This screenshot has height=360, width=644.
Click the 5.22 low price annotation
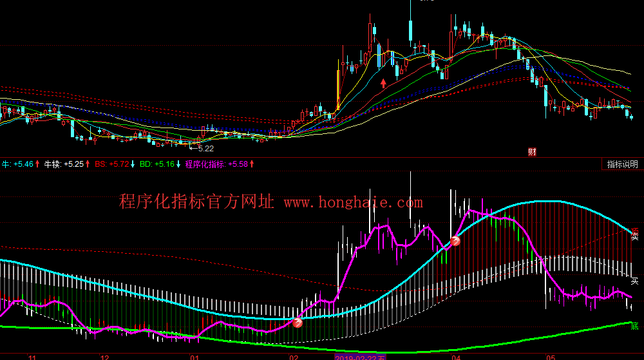tap(205, 148)
